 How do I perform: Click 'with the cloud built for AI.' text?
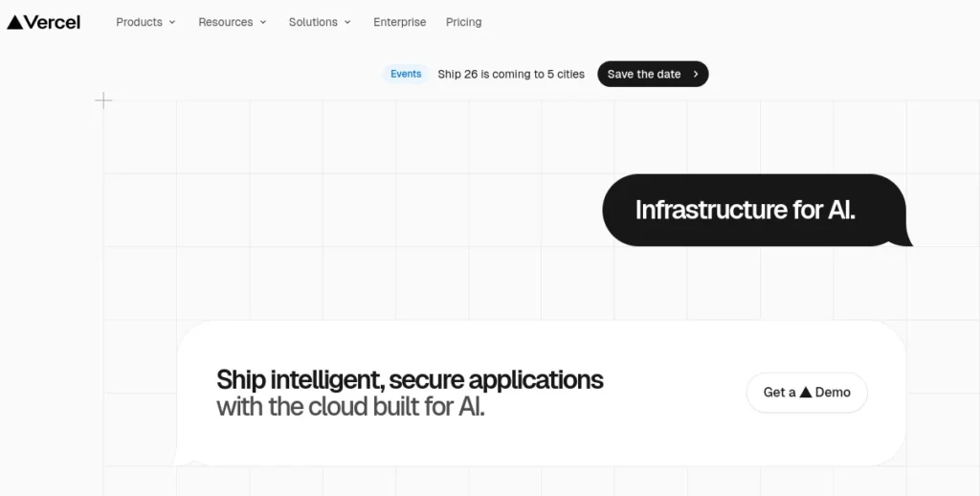pos(350,407)
